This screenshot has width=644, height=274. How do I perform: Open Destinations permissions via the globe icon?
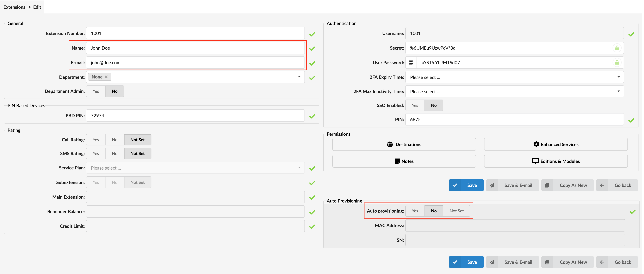pos(390,144)
